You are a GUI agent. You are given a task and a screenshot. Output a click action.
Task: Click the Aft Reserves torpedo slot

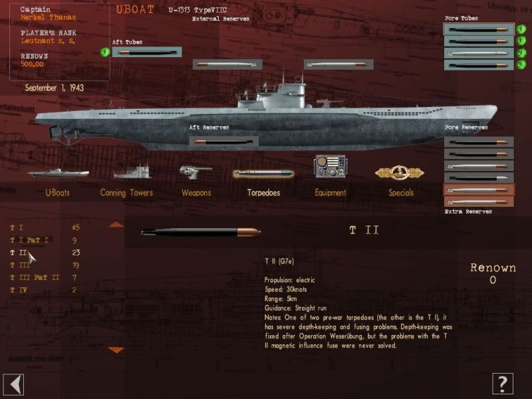point(223,142)
